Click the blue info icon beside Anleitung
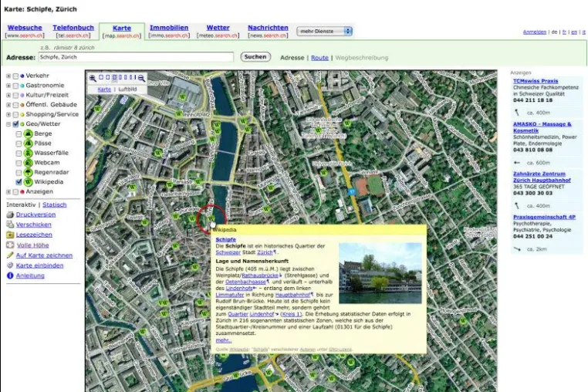 pos(10,275)
